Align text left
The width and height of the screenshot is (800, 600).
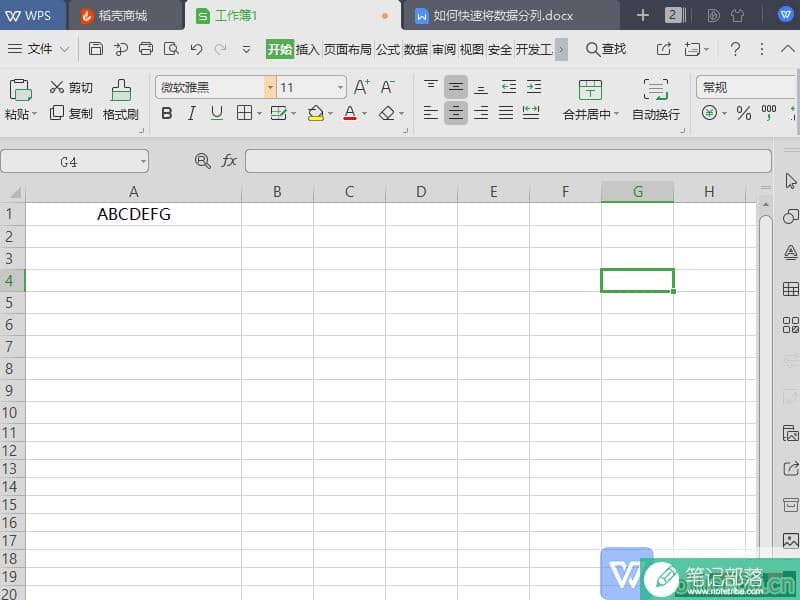431,113
